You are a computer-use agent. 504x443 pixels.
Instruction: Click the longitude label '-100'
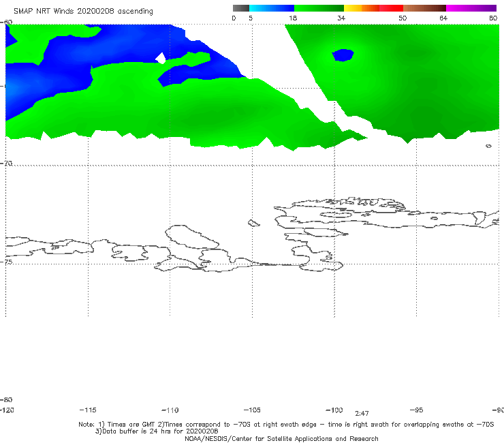334,410
